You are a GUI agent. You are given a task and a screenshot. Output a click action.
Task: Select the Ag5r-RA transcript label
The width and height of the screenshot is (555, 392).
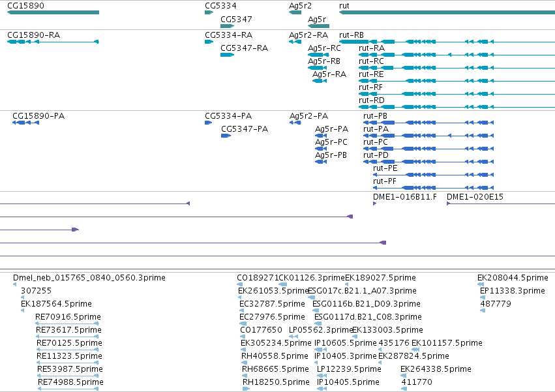[329, 74]
